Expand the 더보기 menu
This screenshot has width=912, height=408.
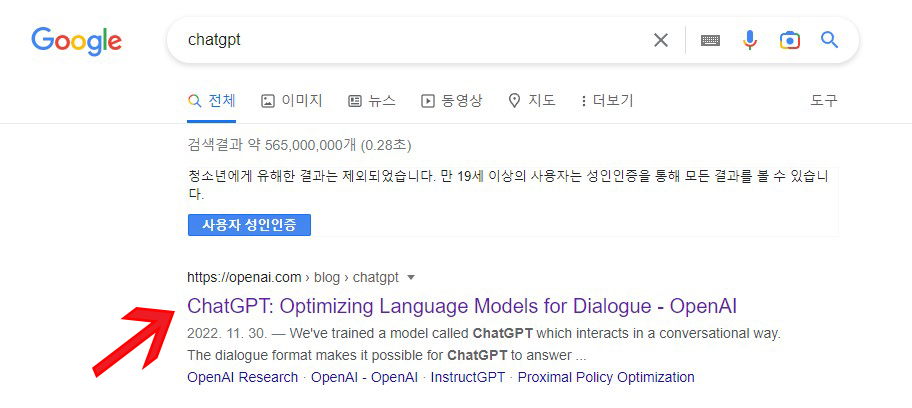tap(607, 101)
